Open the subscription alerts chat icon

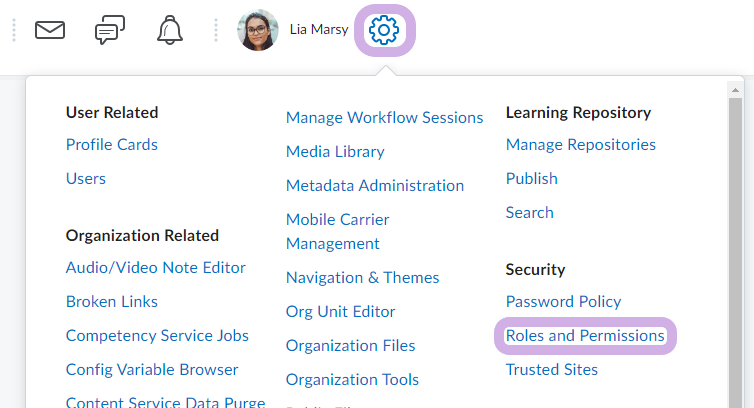pyautogui.click(x=110, y=30)
